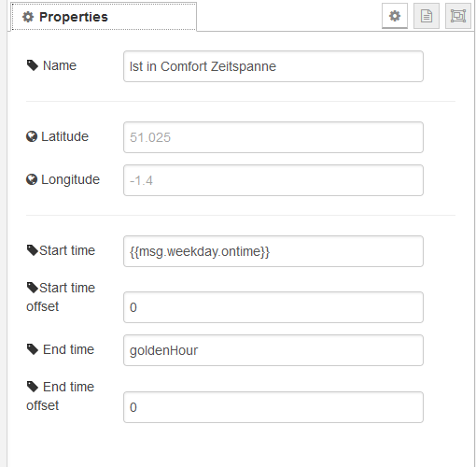
Task: Open node properties gear icon button
Action: tap(395, 16)
